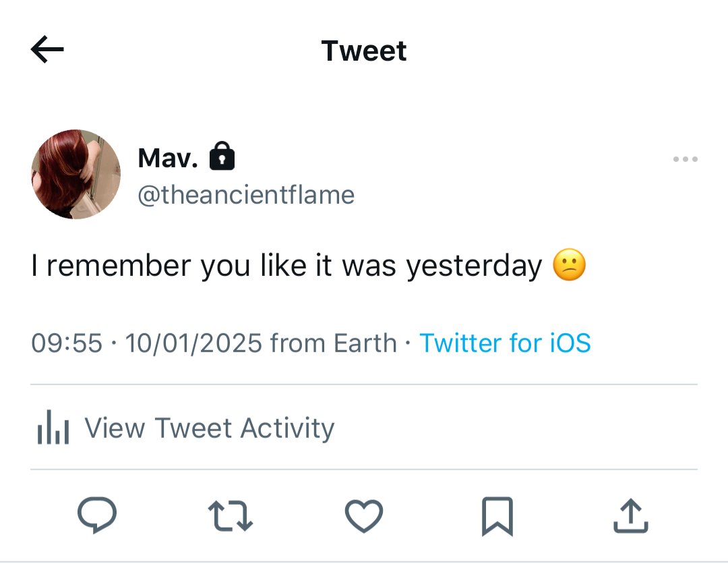This screenshot has height=564, width=728.
Task: Like the tweet with the heart
Action: 364,515
